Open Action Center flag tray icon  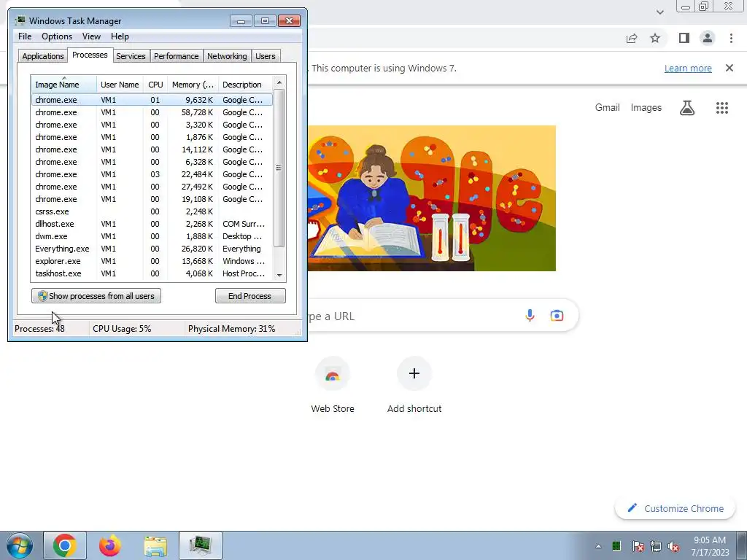[x=638, y=546]
